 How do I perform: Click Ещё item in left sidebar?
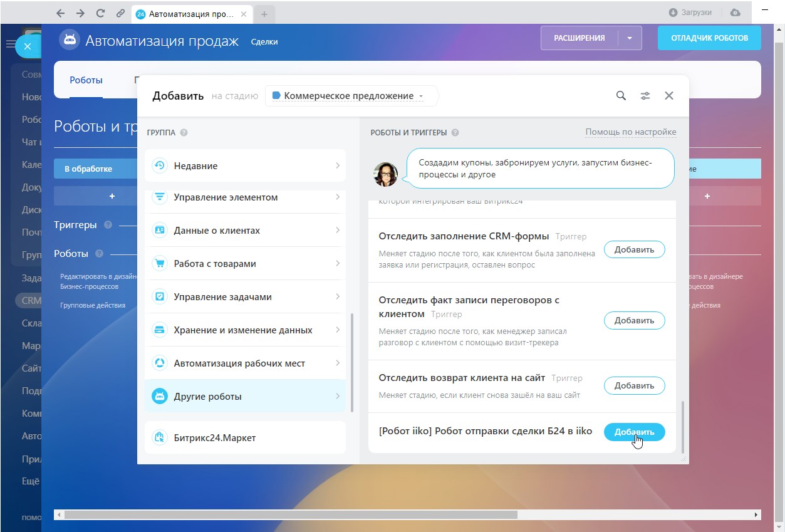pyautogui.click(x=31, y=481)
